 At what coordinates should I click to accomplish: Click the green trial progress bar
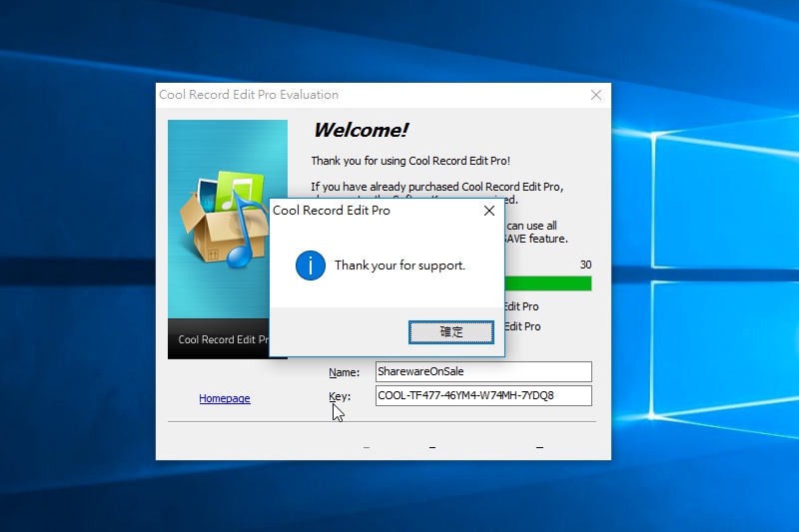click(x=548, y=283)
